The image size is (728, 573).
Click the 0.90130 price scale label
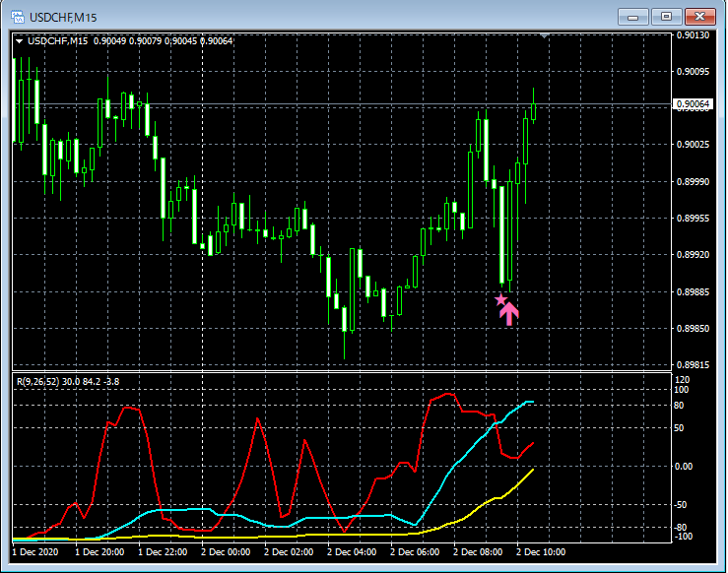pos(693,35)
